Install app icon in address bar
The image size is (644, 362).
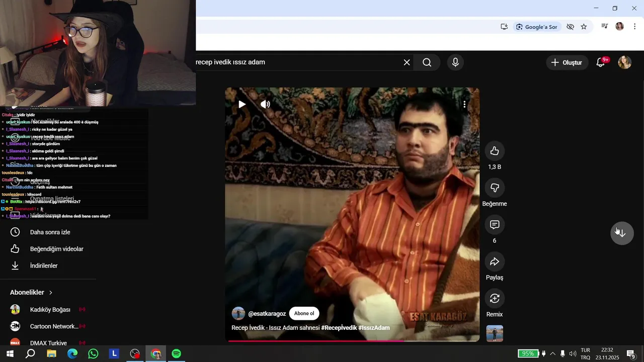(504, 27)
